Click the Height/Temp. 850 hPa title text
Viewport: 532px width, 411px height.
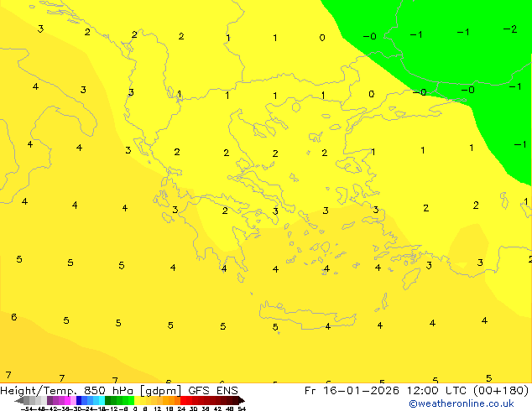pos(68,390)
